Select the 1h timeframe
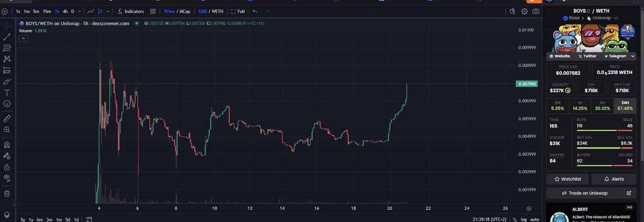 tap(57, 11)
